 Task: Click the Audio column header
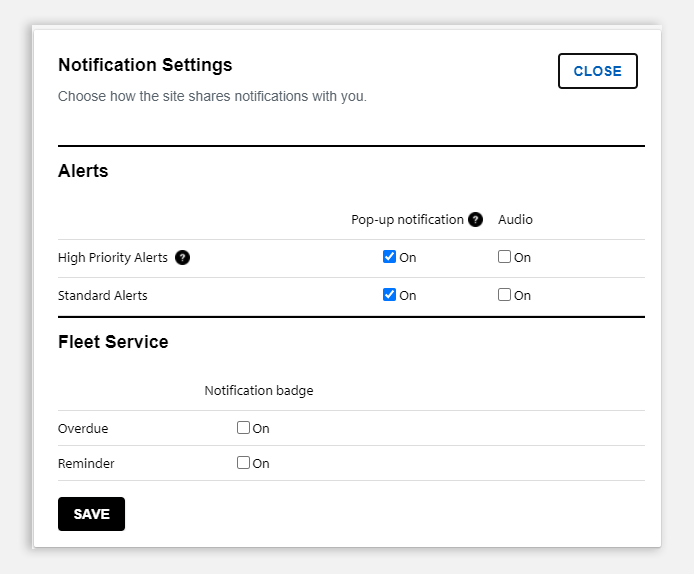tap(515, 220)
